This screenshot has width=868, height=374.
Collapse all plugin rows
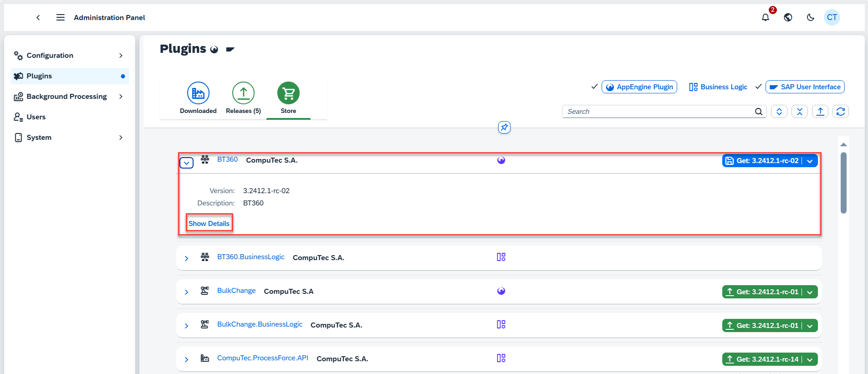(x=799, y=112)
